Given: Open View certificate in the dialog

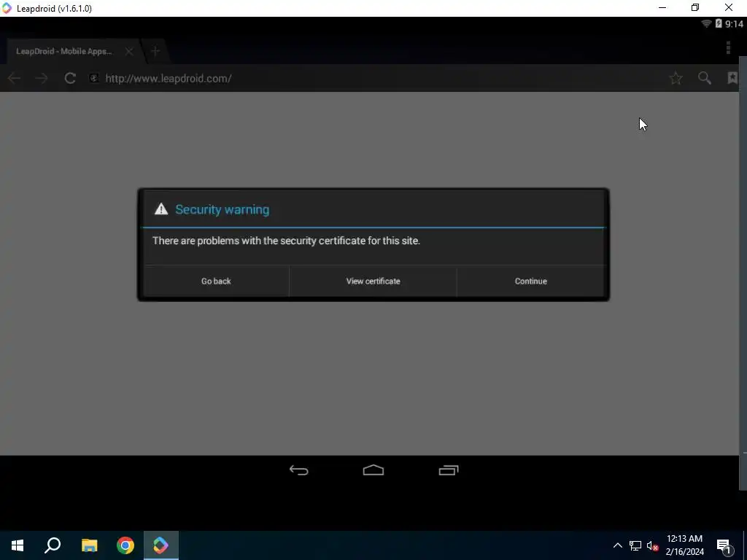Looking at the screenshot, I should (373, 281).
